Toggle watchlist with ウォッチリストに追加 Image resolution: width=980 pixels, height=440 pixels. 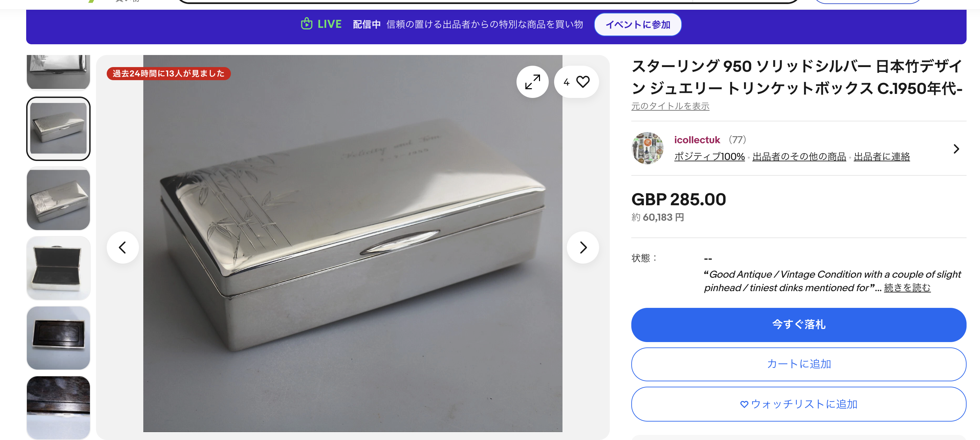[798, 404]
